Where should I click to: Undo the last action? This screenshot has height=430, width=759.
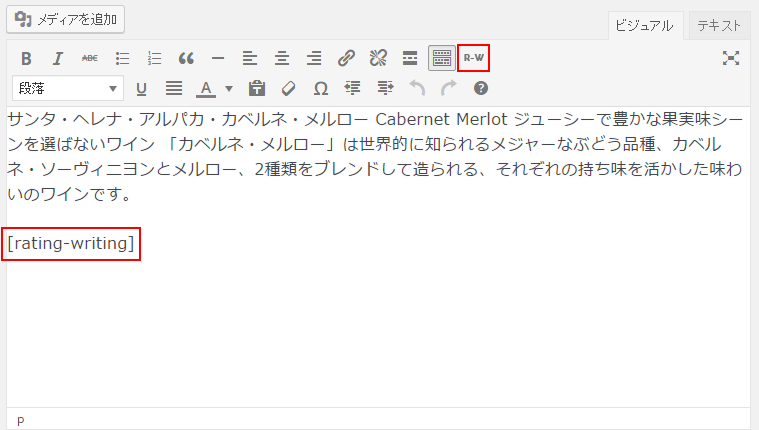417,89
